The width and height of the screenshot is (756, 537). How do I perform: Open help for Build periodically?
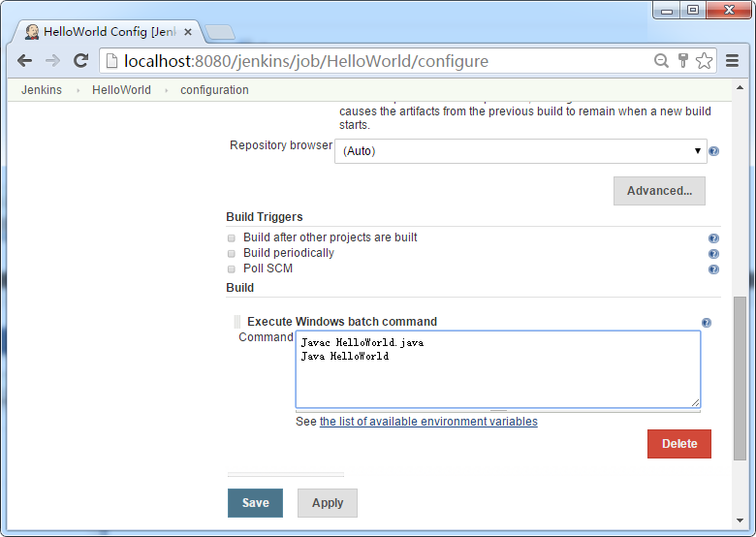(x=713, y=254)
